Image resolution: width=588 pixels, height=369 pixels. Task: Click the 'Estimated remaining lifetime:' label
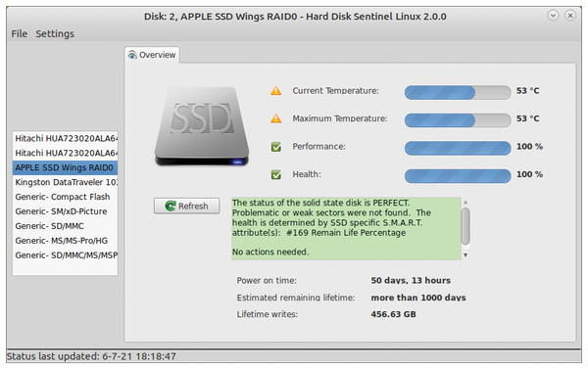tap(296, 298)
